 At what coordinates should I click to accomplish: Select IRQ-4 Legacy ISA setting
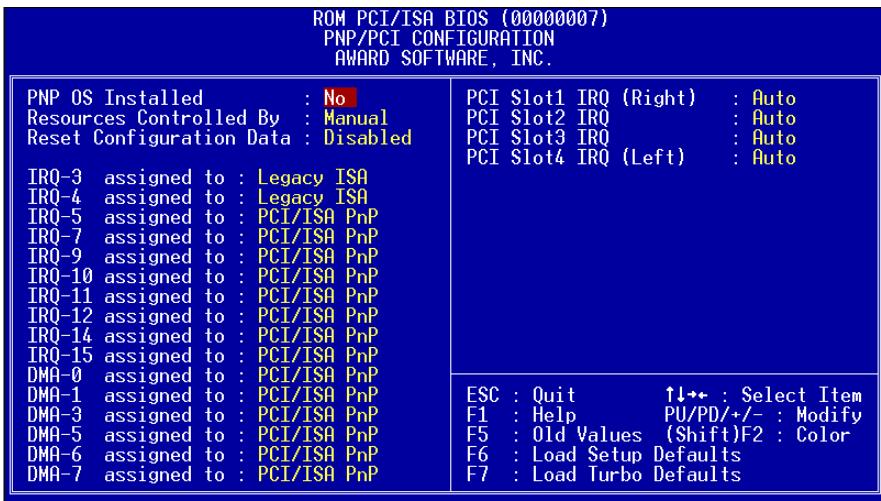[x=312, y=198]
